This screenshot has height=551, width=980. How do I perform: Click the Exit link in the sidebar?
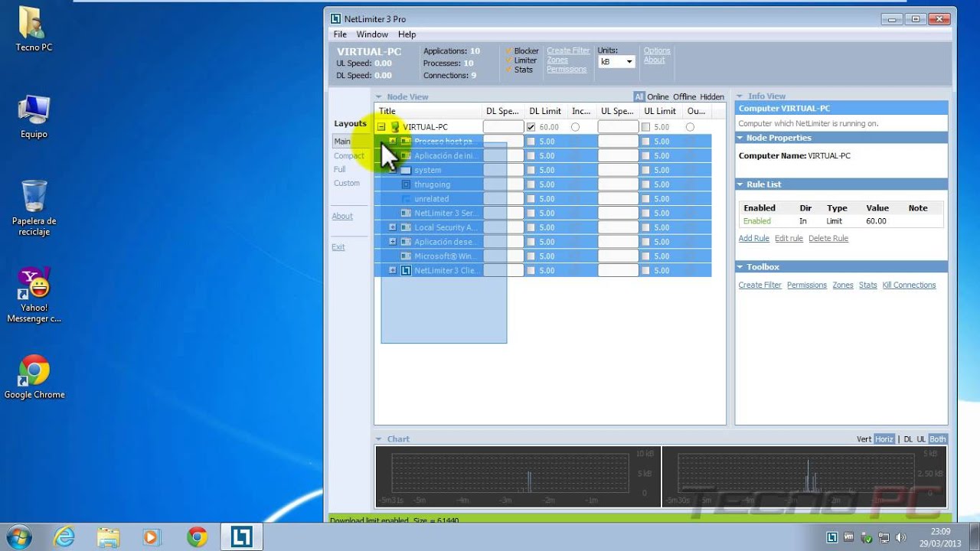(338, 247)
